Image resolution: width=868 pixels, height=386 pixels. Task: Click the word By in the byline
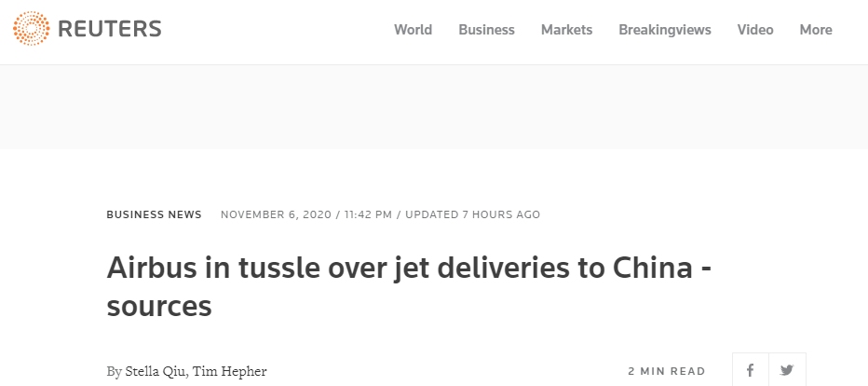coord(114,371)
